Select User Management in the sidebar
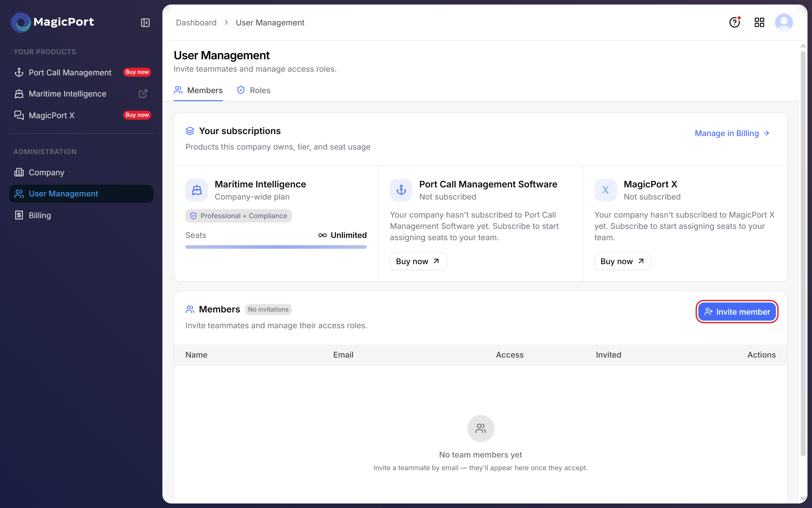The width and height of the screenshot is (812, 508). [81, 194]
